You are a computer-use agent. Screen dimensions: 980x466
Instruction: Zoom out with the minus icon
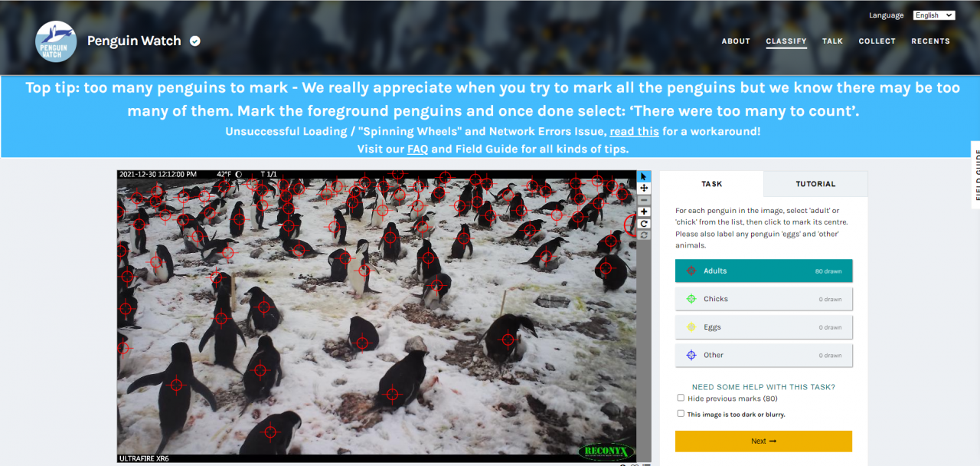(x=644, y=200)
